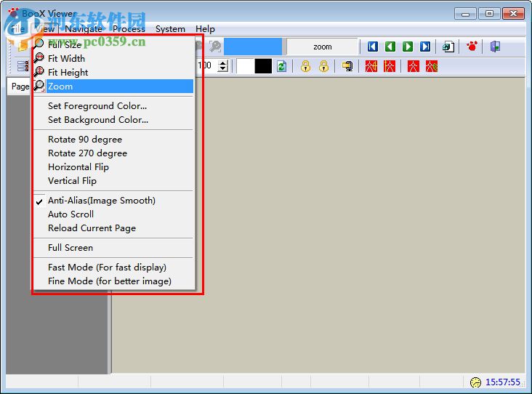
Task: Click the second red character toolbar icon
Action: click(x=389, y=66)
